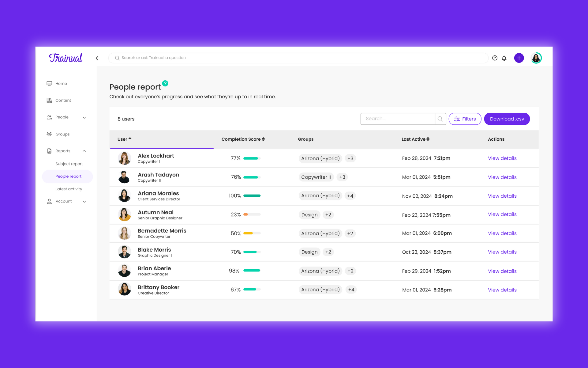This screenshot has height=368, width=588.
Task: Click Download .csv button
Action: 507,119
